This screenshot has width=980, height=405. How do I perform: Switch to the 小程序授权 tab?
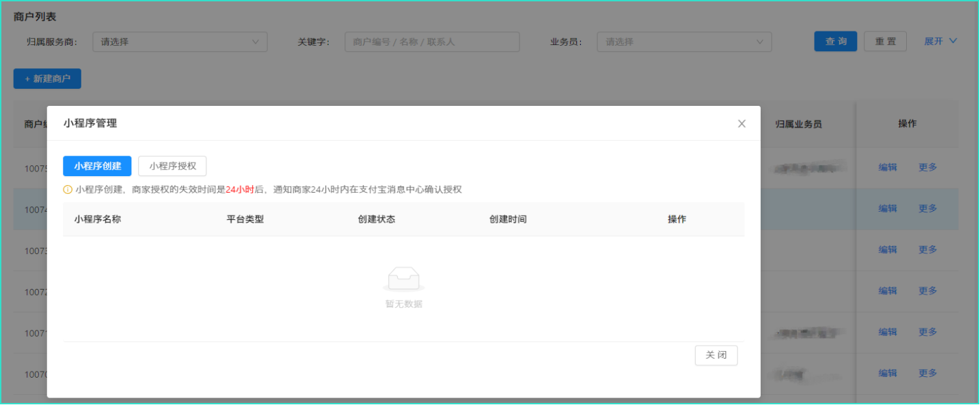[x=172, y=166]
